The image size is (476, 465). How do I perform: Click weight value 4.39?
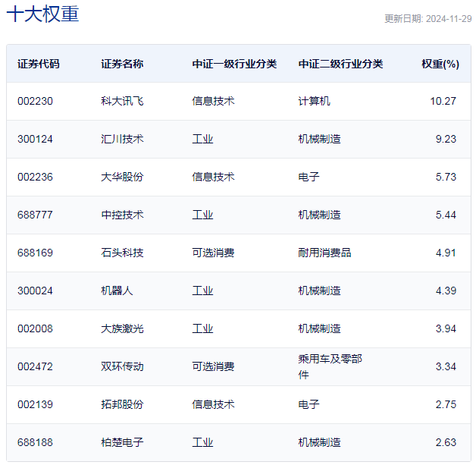(x=446, y=291)
